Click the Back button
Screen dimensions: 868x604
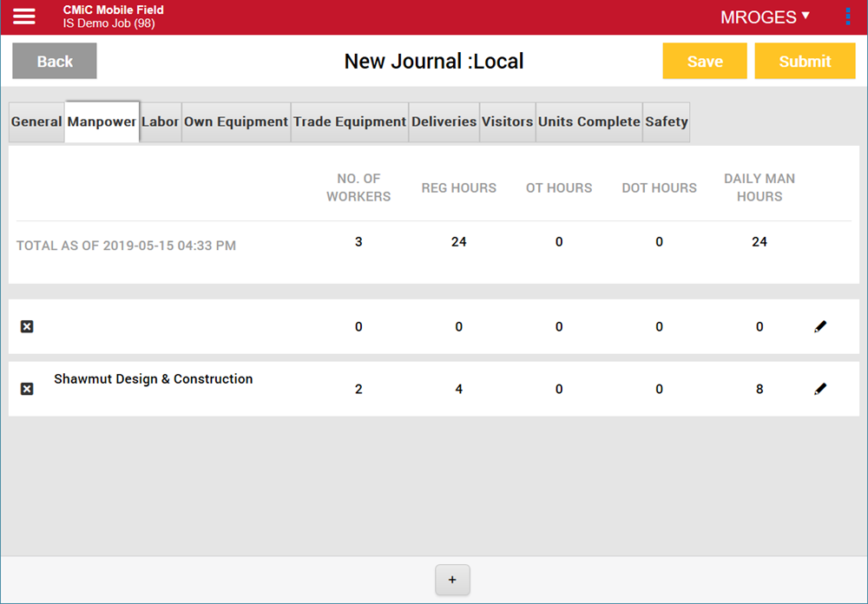[x=55, y=62]
